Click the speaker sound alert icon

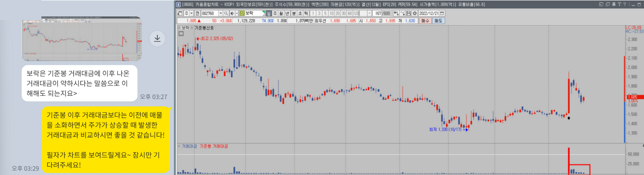(232, 13)
